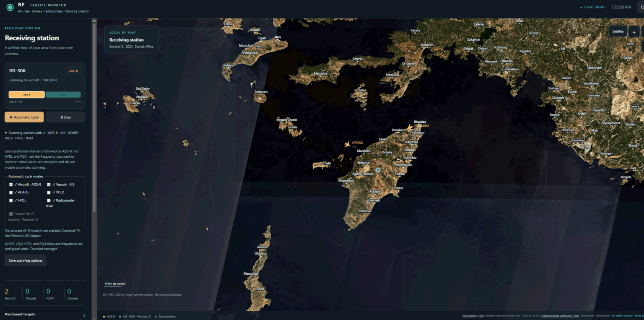
Task: Click the Drones count stat
Action: pos(73,294)
